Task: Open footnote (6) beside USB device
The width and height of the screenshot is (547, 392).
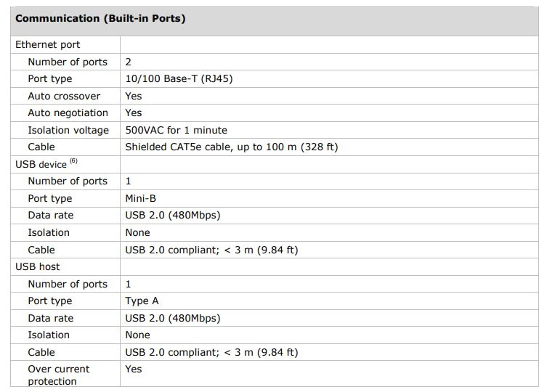Action: [74, 161]
